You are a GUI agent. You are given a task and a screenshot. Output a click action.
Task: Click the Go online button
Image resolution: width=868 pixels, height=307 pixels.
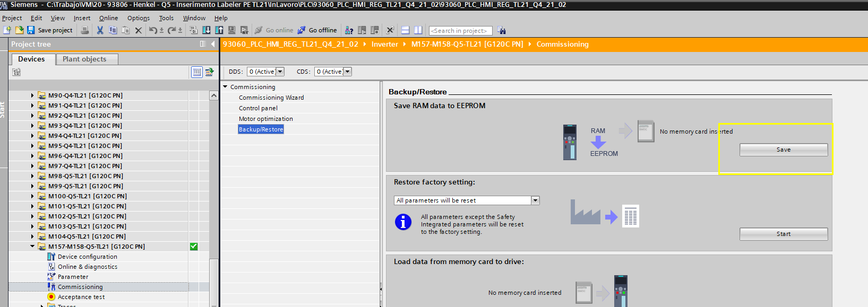coord(274,30)
